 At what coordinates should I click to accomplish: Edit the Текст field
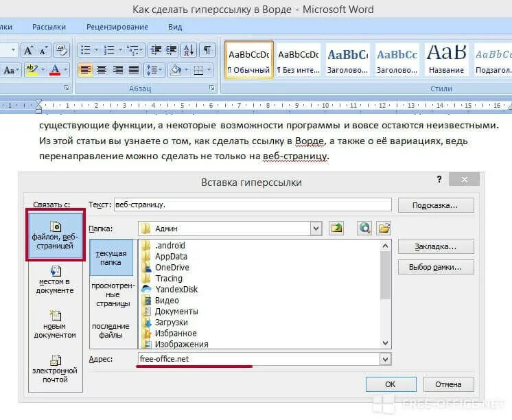pyautogui.click(x=253, y=205)
